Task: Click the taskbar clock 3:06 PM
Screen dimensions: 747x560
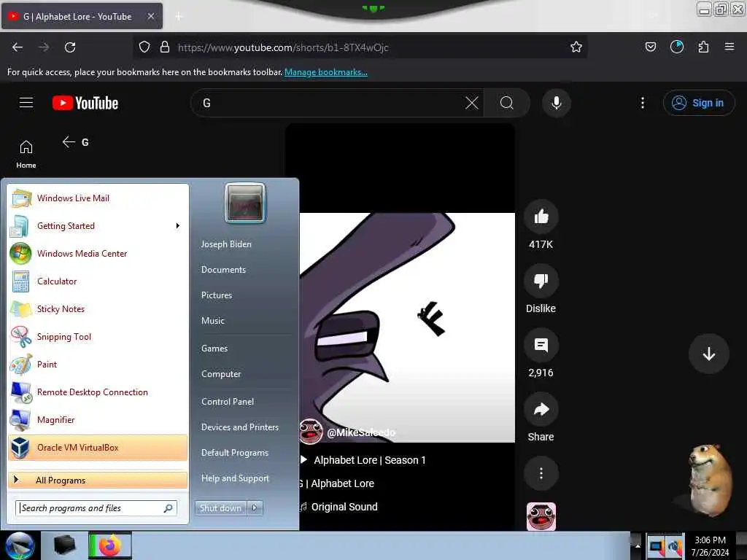Action: [x=710, y=546]
